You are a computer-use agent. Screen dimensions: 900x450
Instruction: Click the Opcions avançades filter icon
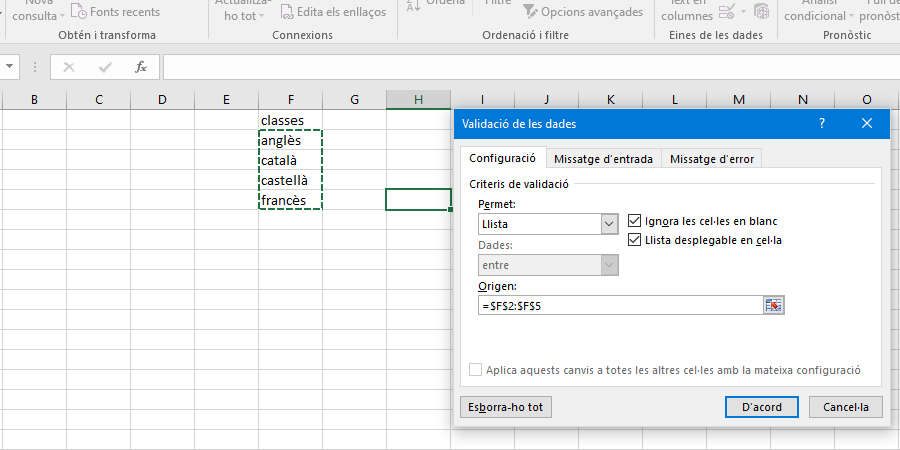coord(530,12)
